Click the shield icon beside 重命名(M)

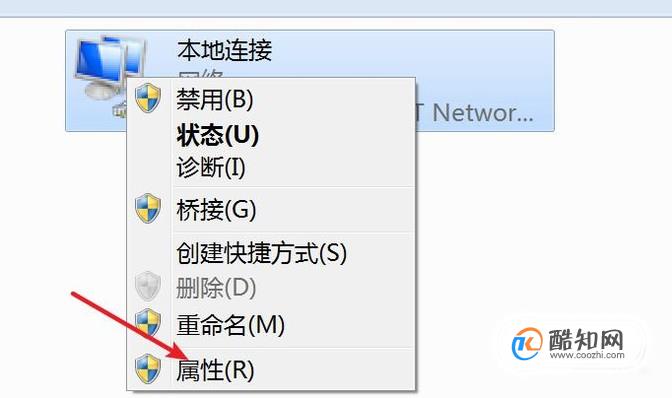pos(148,323)
